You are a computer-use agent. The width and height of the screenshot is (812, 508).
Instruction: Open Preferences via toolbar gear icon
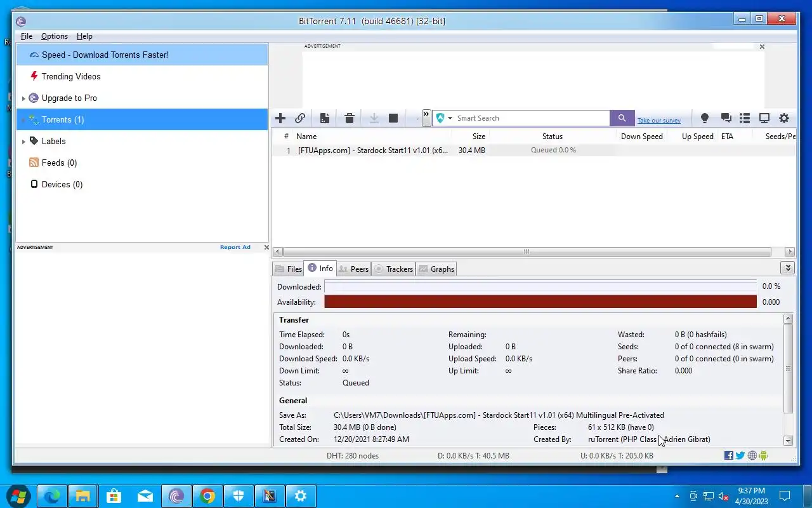[x=784, y=118]
